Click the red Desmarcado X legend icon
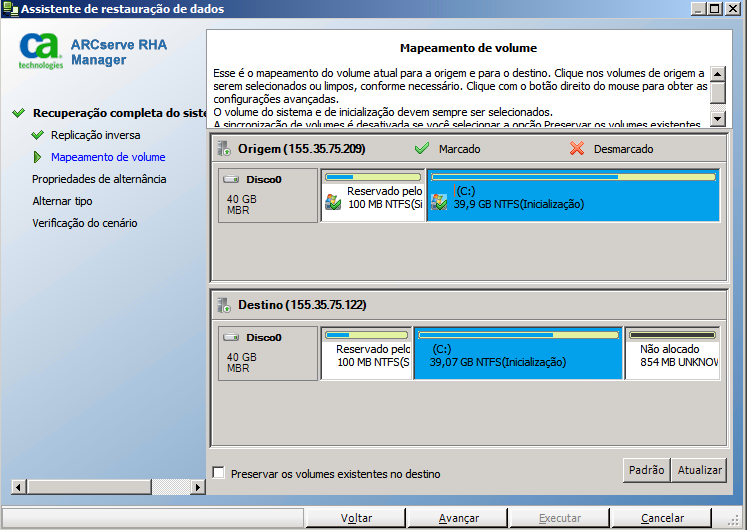This screenshot has height=530, width=747. coord(577,149)
